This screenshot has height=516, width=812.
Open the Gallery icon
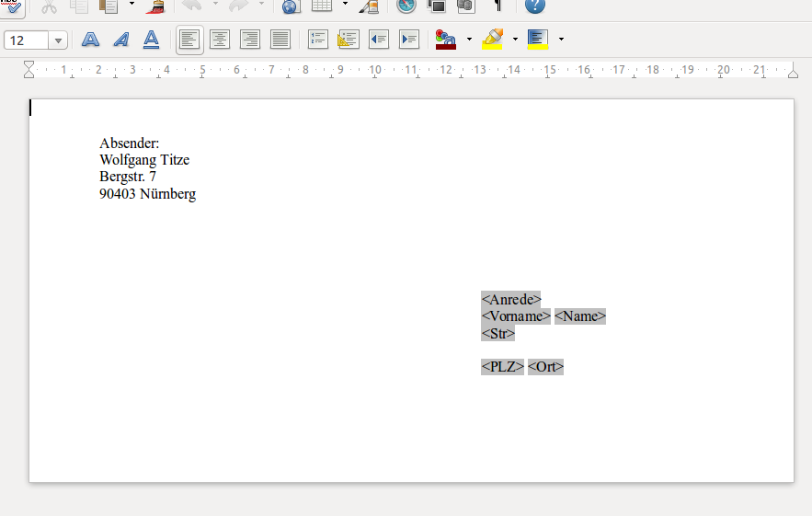pyautogui.click(x=437, y=6)
